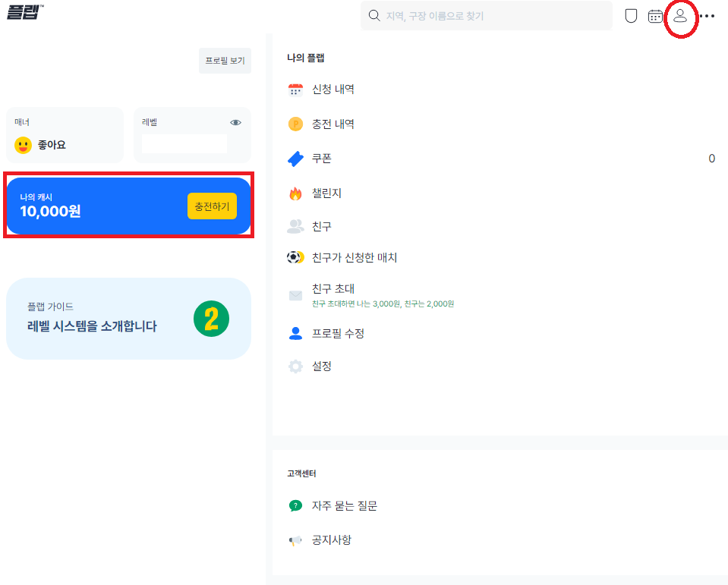Open the profile account icon
Image resolution: width=728 pixels, height=585 pixels.
tap(680, 16)
